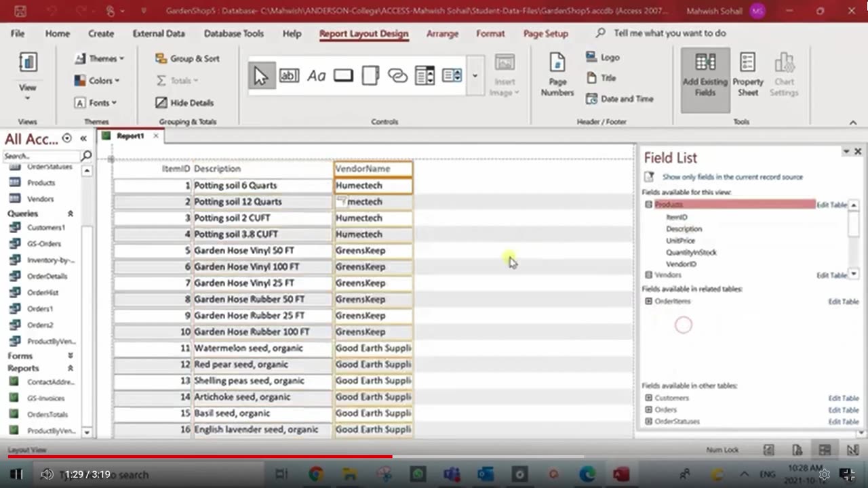This screenshot has height=488, width=868.
Task: Open the All Access Objects dropdown arrow
Action: click(67, 138)
